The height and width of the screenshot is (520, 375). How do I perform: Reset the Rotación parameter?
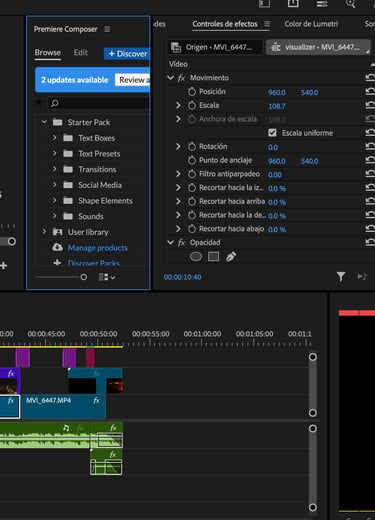point(370,146)
